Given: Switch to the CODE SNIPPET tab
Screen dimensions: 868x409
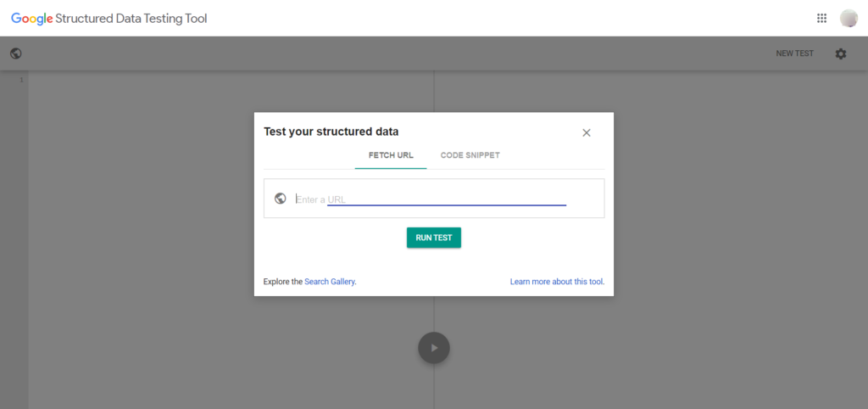Looking at the screenshot, I should click(470, 156).
